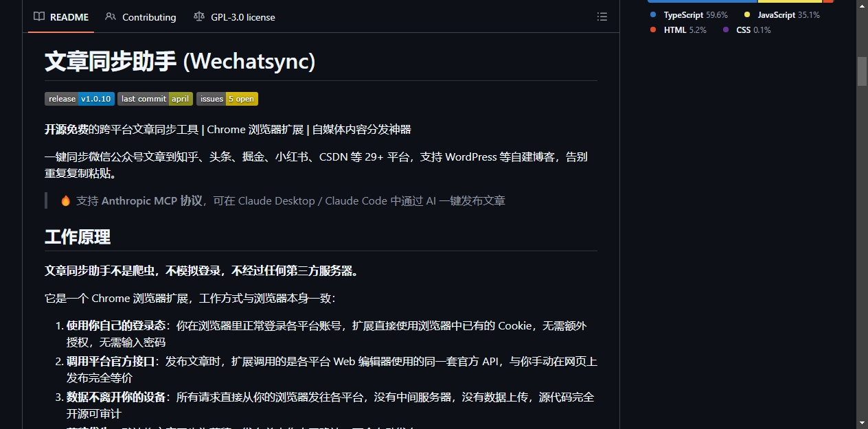Click the bold text Anthropic MCP 协议
Screen dimensions: 868x429
(x=152, y=200)
